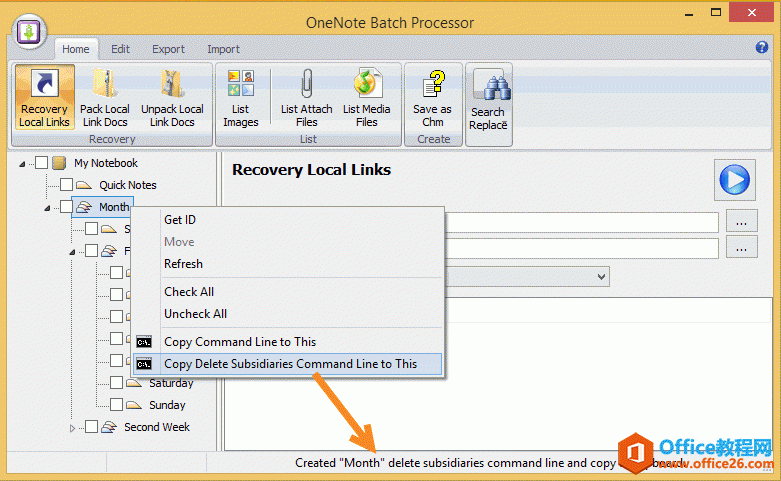Open Search Replace tool
This screenshot has height=481, width=781.
(x=488, y=100)
